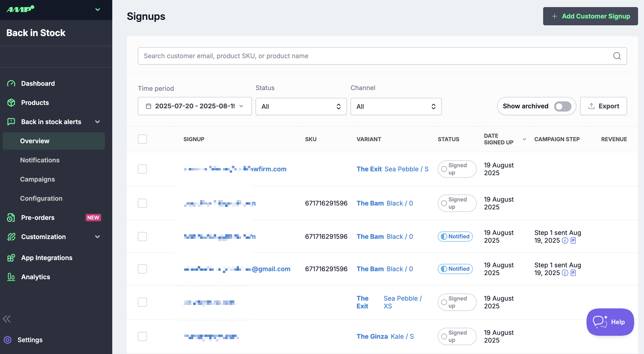The height and width of the screenshot is (354, 644).
Task: Click the Export button
Action: (604, 106)
